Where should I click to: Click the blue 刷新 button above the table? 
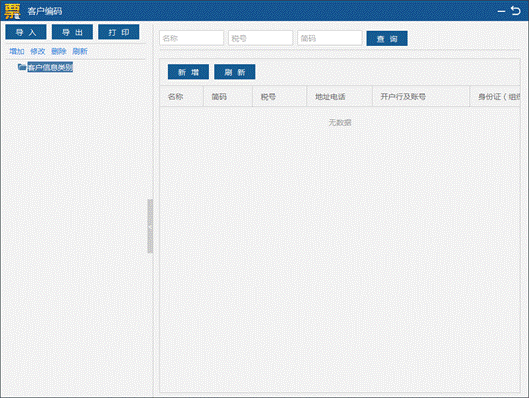point(235,72)
